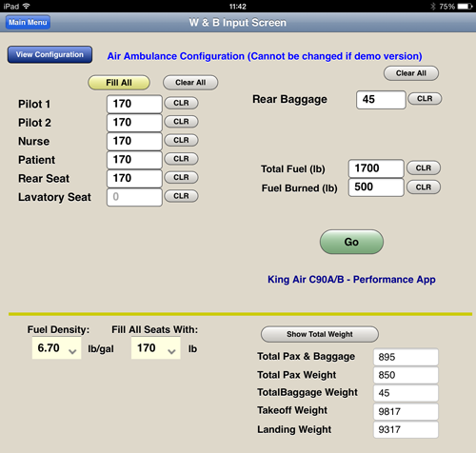Edit the Rear Seat weight field

[134, 179]
